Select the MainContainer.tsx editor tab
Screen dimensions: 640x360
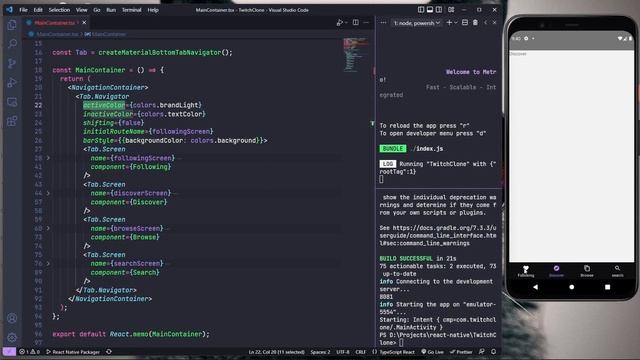(55, 22)
